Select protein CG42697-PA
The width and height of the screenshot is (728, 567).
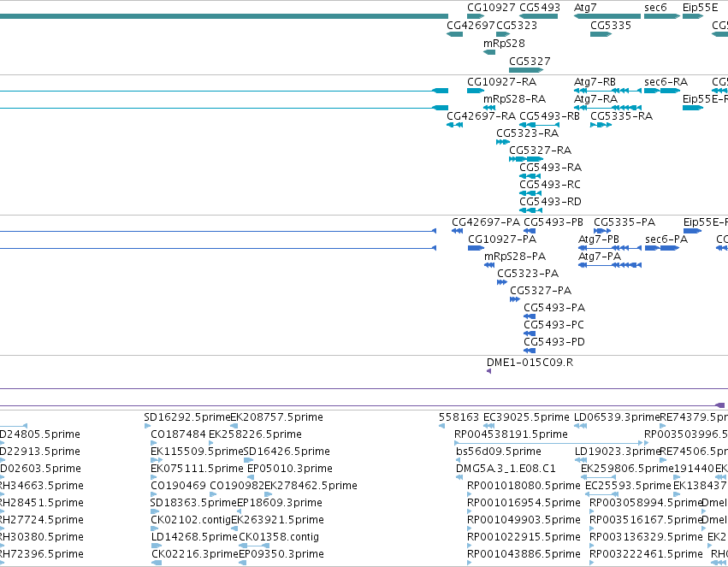click(486, 222)
